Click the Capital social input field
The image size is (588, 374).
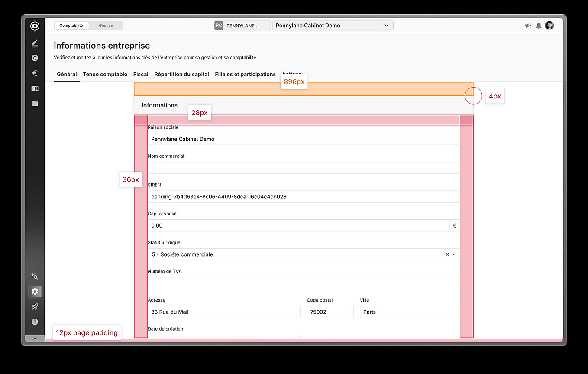[299, 225]
